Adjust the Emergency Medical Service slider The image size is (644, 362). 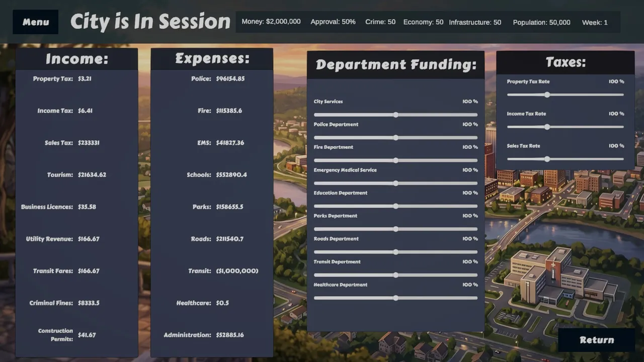pyautogui.click(x=395, y=183)
